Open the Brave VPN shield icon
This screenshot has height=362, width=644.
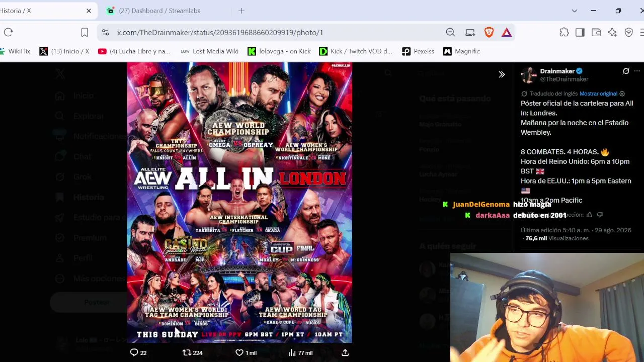click(x=628, y=32)
